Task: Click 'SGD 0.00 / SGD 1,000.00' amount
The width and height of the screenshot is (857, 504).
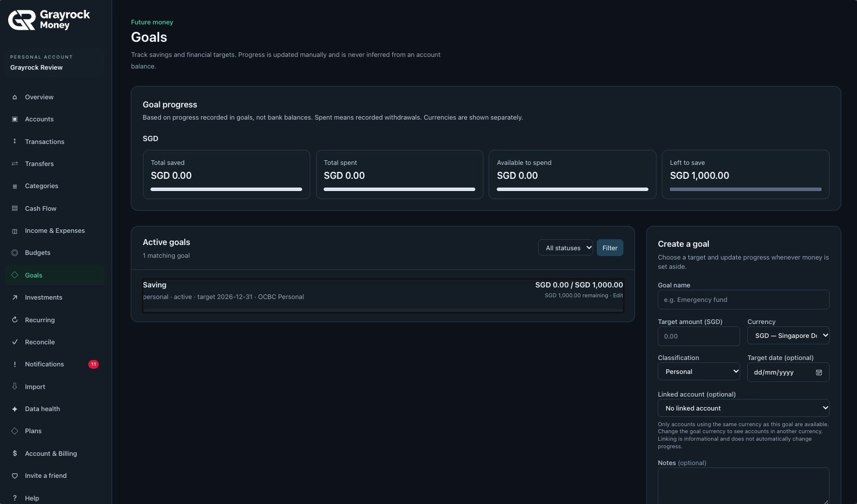Action: [579, 285]
